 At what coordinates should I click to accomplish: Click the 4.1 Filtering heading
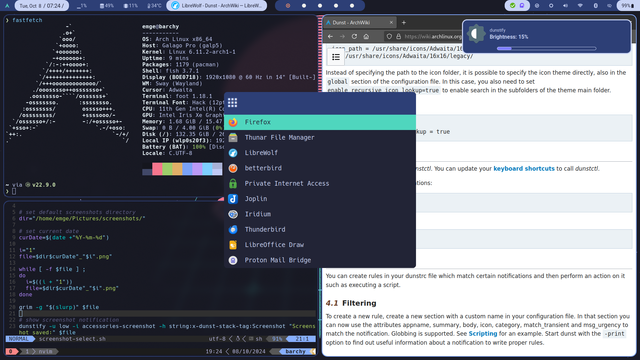[351, 303]
